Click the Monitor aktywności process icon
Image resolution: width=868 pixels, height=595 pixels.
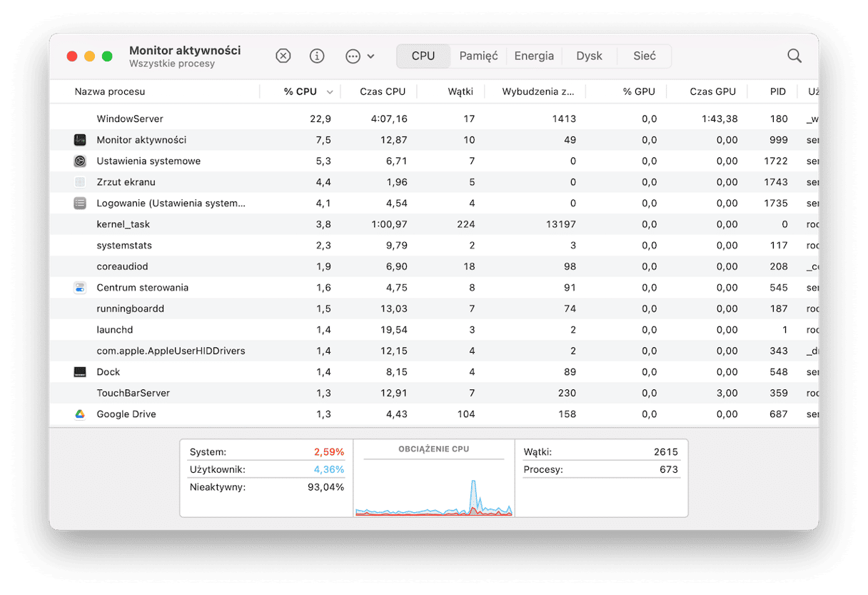tap(80, 140)
